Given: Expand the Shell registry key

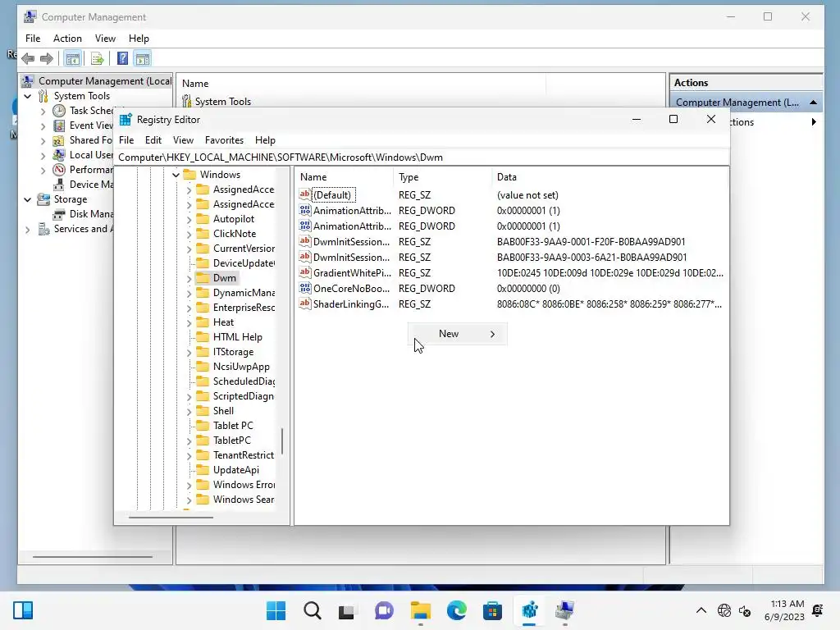Looking at the screenshot, I should [x=189, y=412].
